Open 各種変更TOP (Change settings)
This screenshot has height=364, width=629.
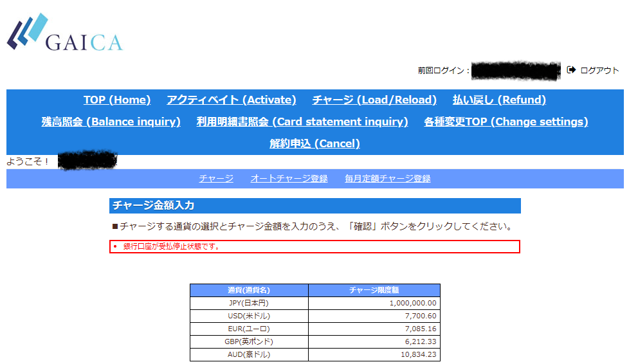click(506, 122)
